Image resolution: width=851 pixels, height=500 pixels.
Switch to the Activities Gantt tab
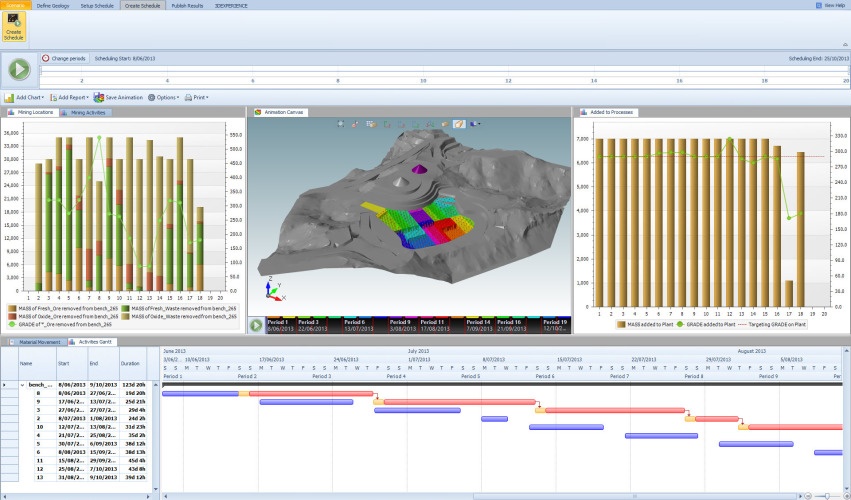tap(92, 342)
